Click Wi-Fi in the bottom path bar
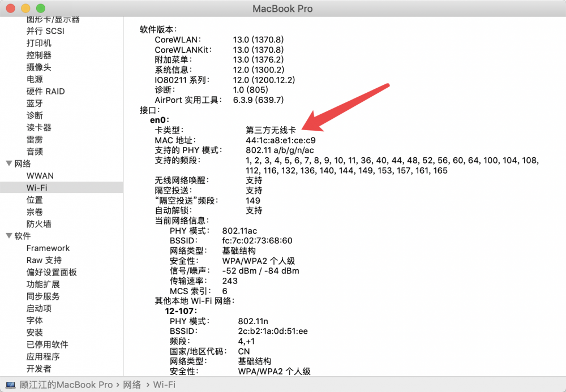The height and width of the screenshot is (392, 566). click(164, 385)
